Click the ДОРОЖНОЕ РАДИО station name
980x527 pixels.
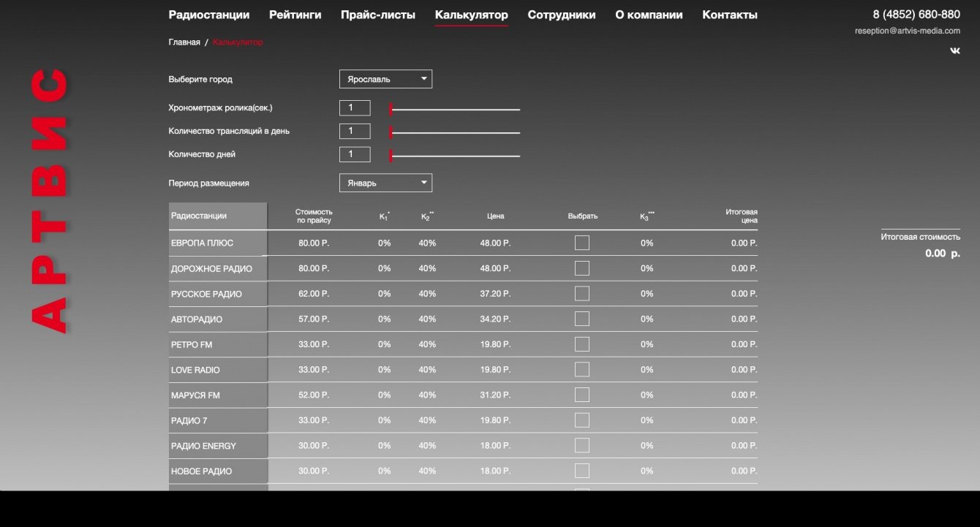(211, 268)
